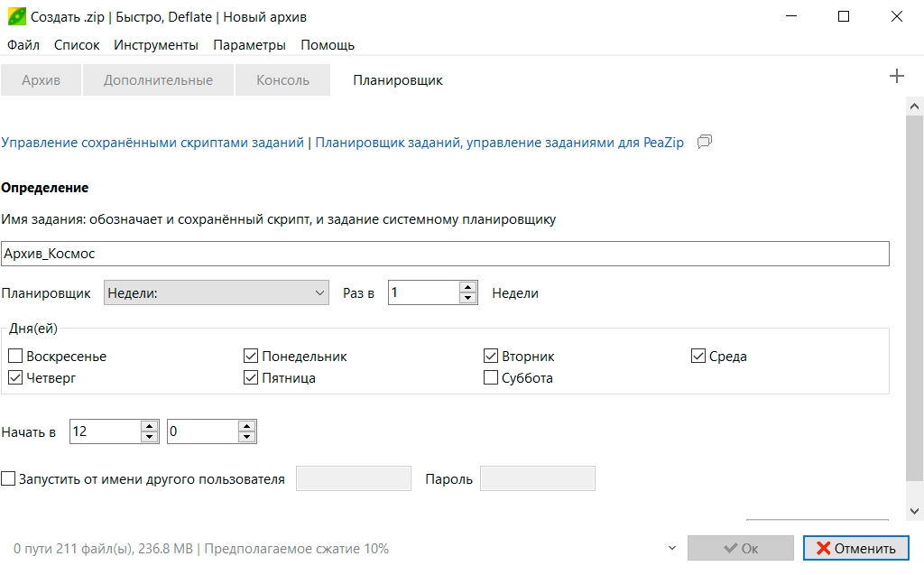Image resolution: width=924 pixels, height=575 pixels.
Task: Uncheck the Понедельник checkbox
Action: tap(251, 356)
